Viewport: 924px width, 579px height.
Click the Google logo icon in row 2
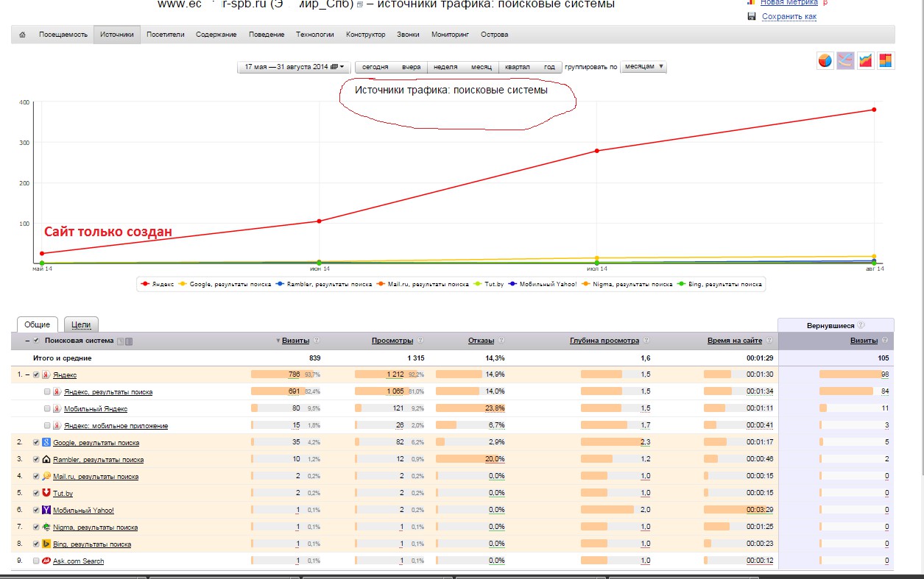tap(46, 442)
